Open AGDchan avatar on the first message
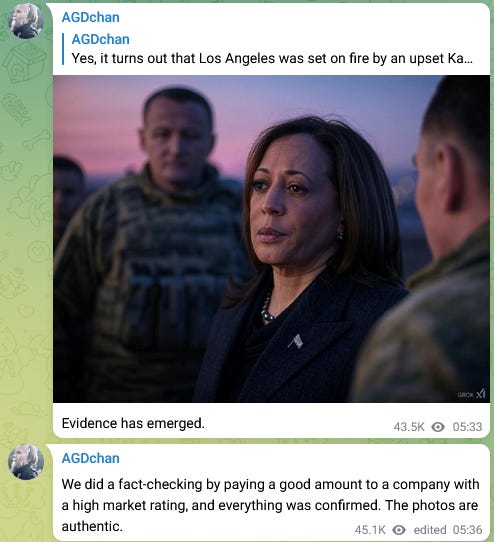The height and width of the screenshot is (542, 494). pos(26,21)
